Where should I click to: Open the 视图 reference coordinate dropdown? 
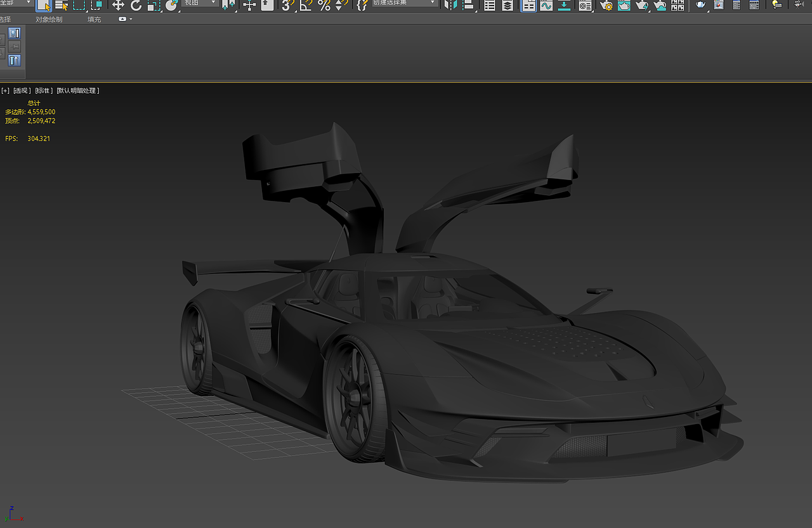200,3
